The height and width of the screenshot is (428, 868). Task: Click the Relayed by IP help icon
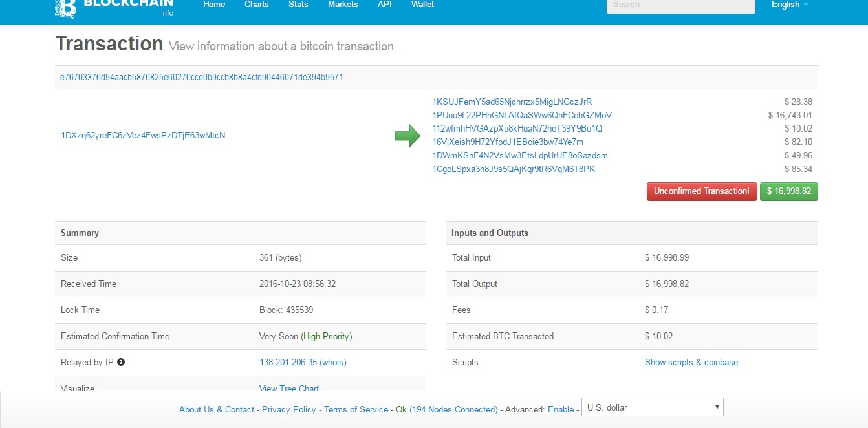[x=121, y=362]
